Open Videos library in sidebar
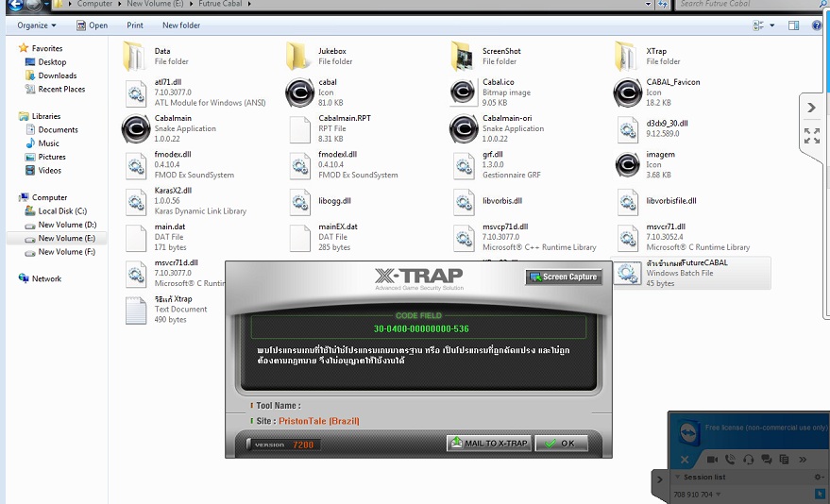 (x=49, y=170)
